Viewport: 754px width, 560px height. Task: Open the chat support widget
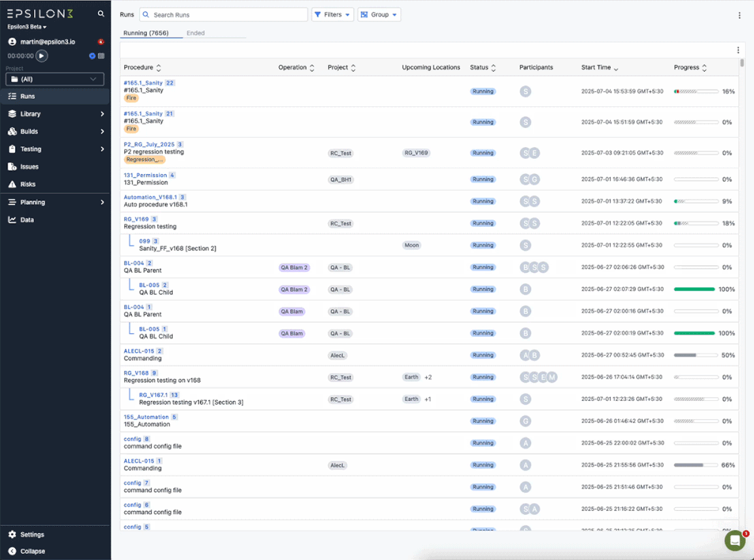pos(734,540)
